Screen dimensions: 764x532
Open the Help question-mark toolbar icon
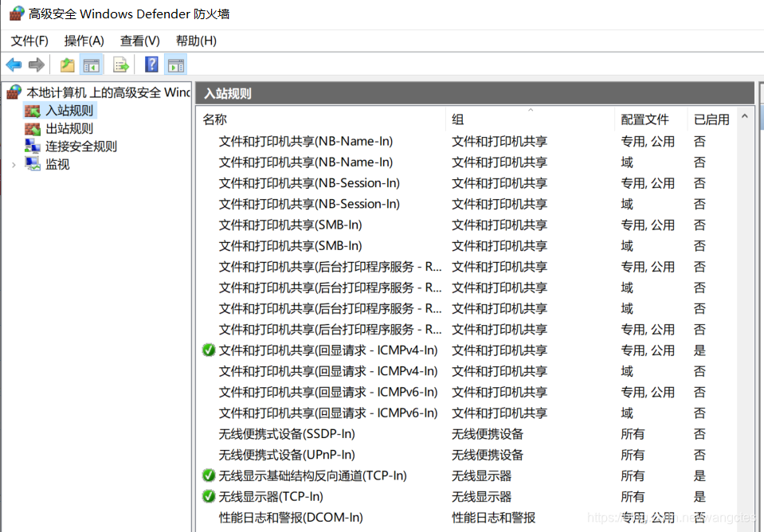[x=151, y=65]
